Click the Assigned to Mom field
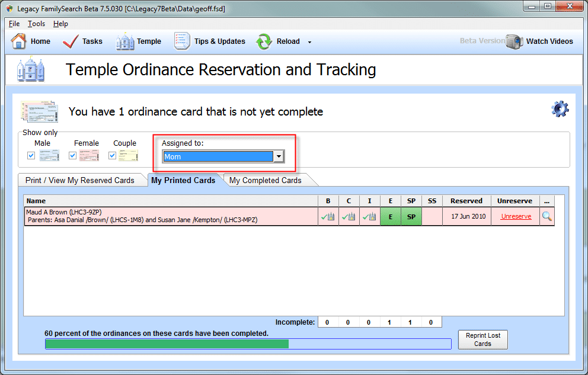The width and height of the screenshot is (588, 375). click(218, 156)
